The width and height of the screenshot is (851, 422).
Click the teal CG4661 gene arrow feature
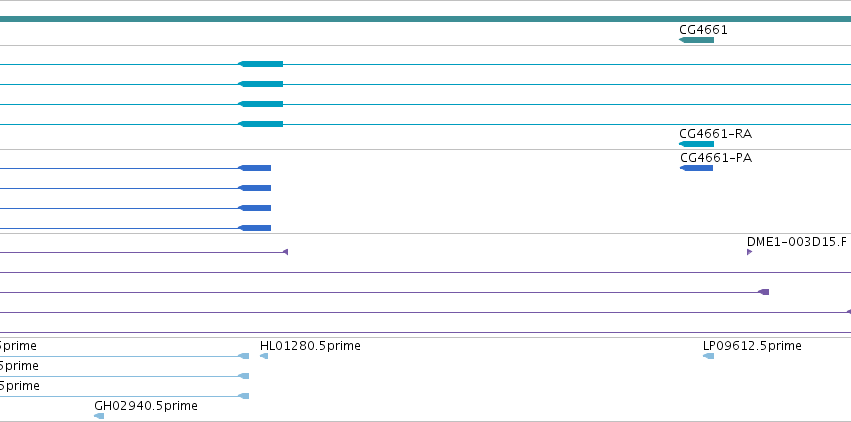[x=696, y=40]
